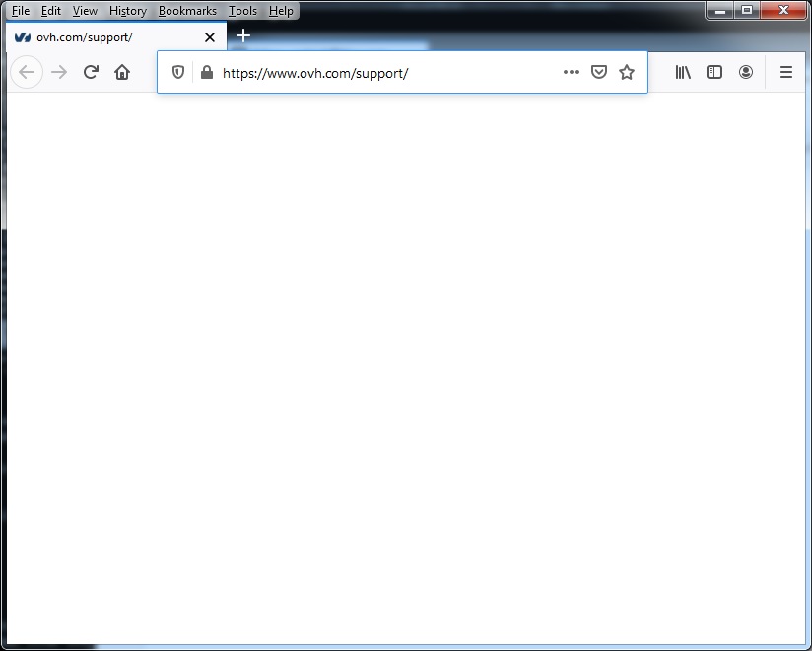Open the Firefox account icon
The height and width of the screenshot is (651, 812).
(746, 72)
